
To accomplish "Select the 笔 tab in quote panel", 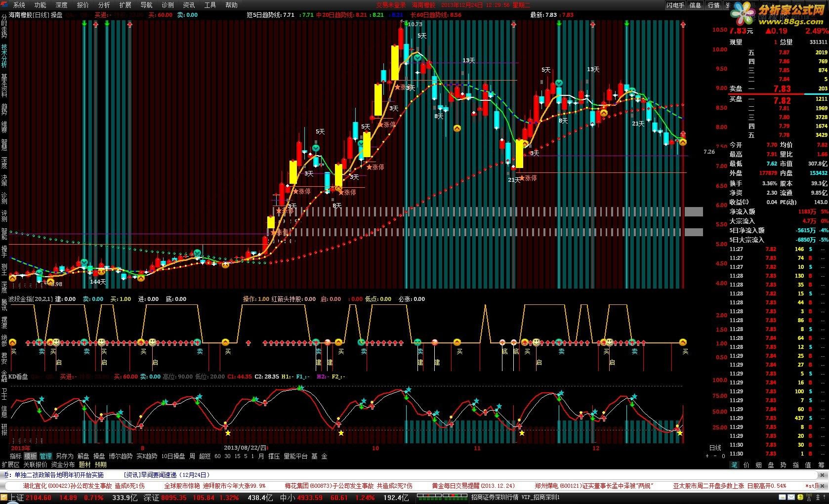I will point(734,464).
